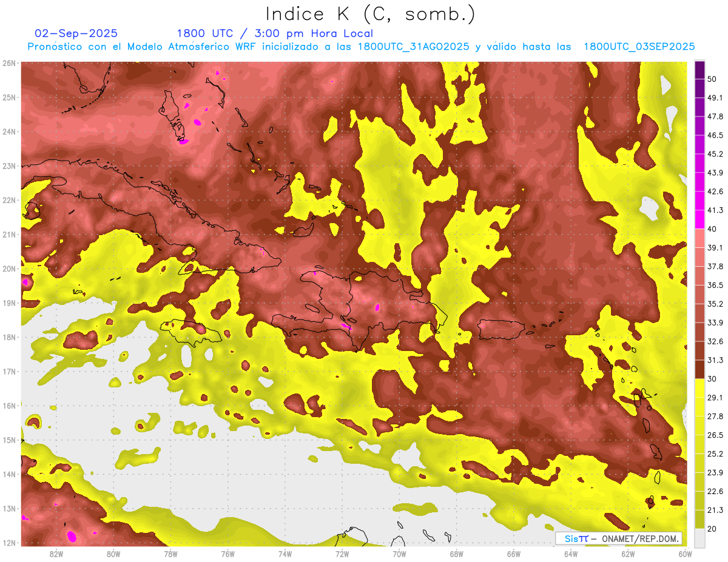The image size is (728, 562).
Task: Click the '36.5' colorbar label
Action: point(715,285)
